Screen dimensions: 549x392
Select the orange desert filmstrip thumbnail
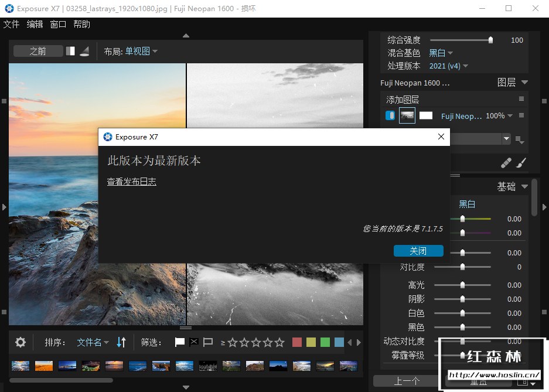click(x=44, y=366)
